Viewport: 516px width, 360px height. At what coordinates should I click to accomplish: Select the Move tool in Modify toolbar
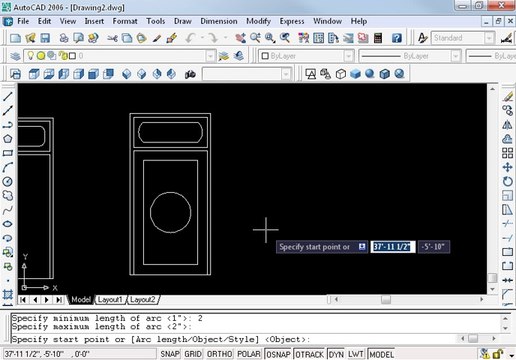click(x=507, y=167)
